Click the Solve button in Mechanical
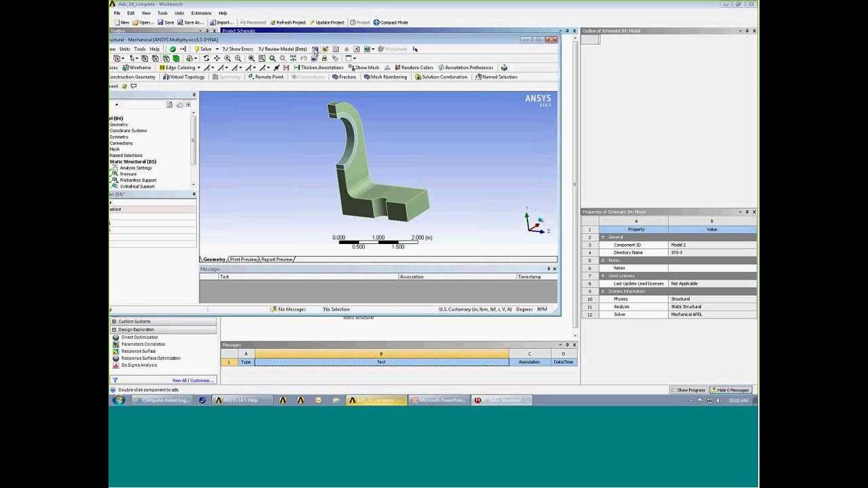This screenshot has width=868, height=488. point(203,49)
